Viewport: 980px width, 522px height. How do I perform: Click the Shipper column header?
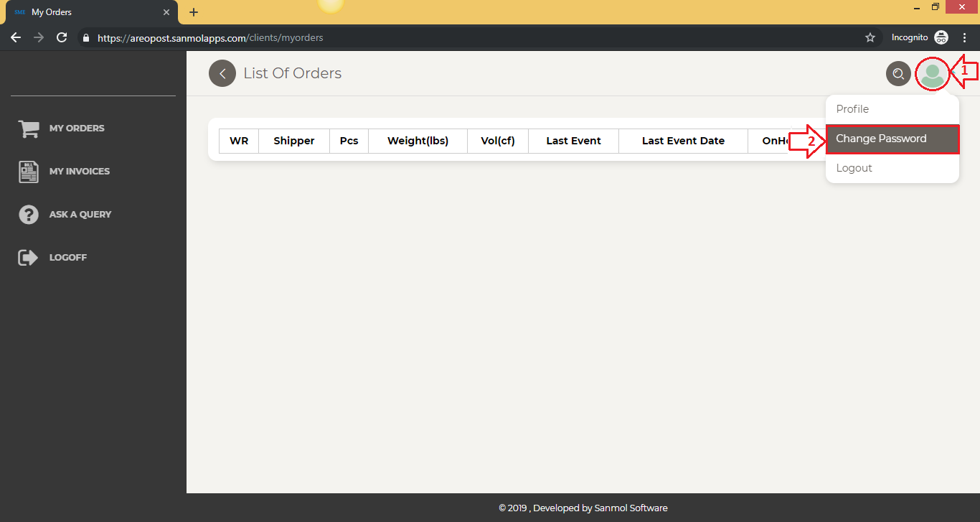(294, 141)
